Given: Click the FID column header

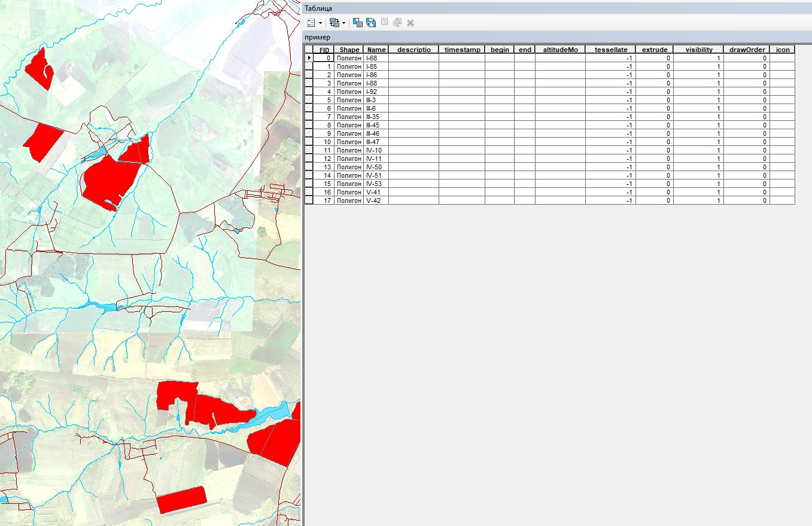Looking at the screenshot, I should (x=324, y=50).
